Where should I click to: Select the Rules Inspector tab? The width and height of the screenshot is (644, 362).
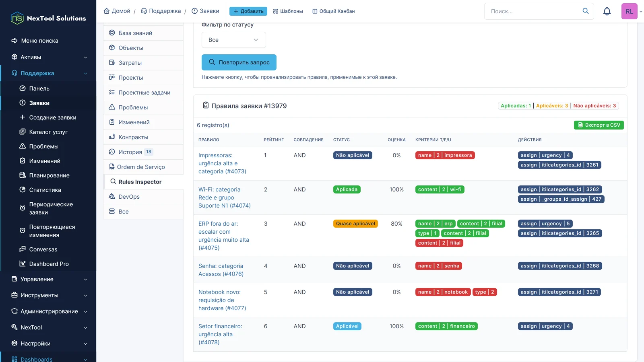(x=144, y=182)
